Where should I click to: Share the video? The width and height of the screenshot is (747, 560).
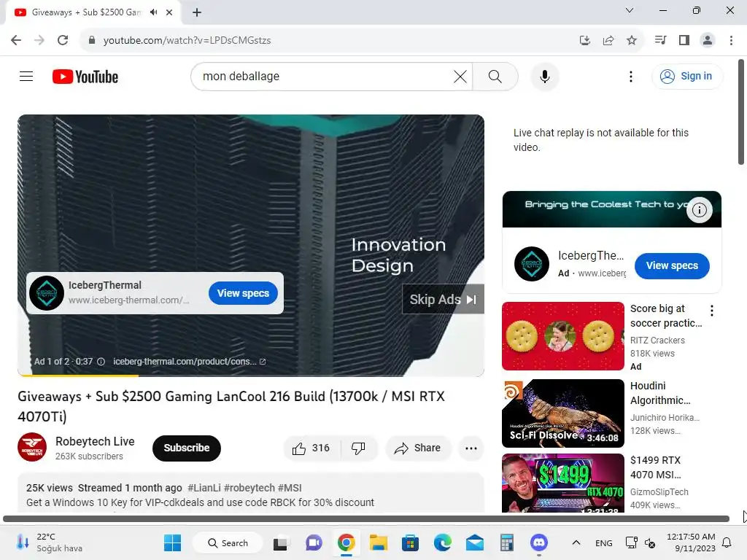coord(418,448)
